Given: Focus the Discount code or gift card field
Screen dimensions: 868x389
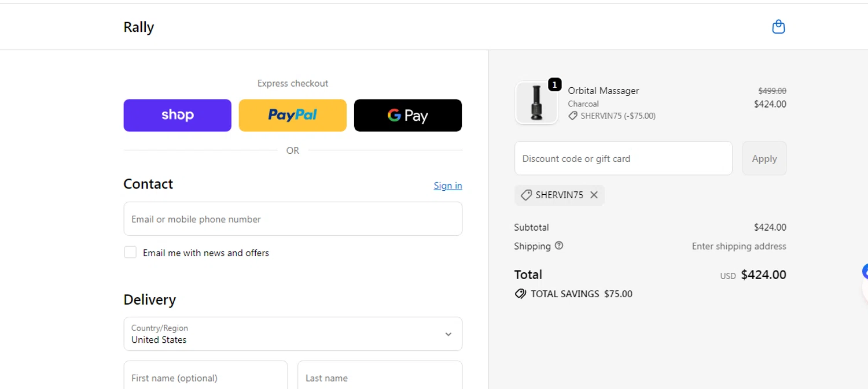Looking at the screenshot, I should (623, 158).
